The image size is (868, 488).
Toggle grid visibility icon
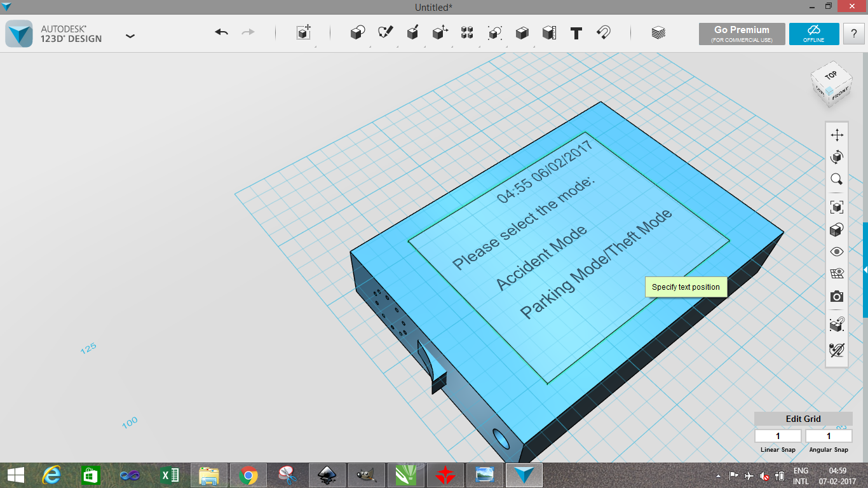(x=837, y=274)
